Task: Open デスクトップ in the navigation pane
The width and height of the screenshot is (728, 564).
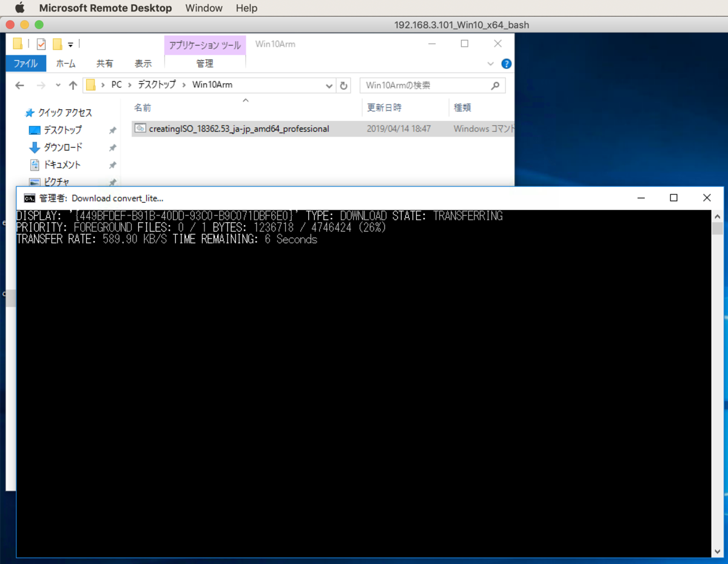Action: [62, 130]
